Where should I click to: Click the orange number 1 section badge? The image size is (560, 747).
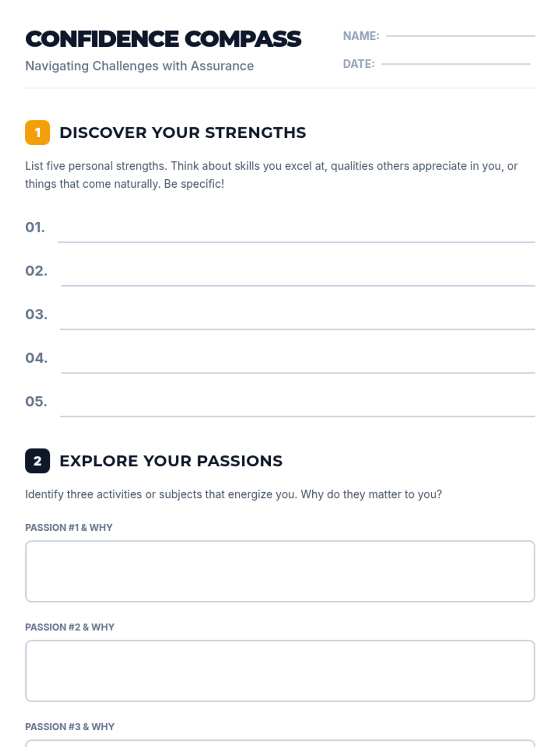click(x=37, y=133)
